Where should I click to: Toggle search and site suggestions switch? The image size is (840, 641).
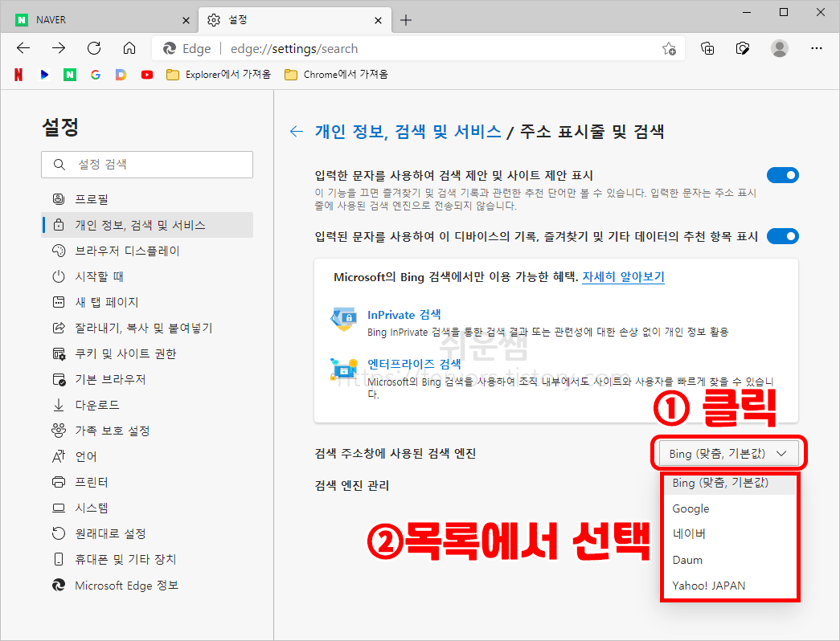(783, 175)
